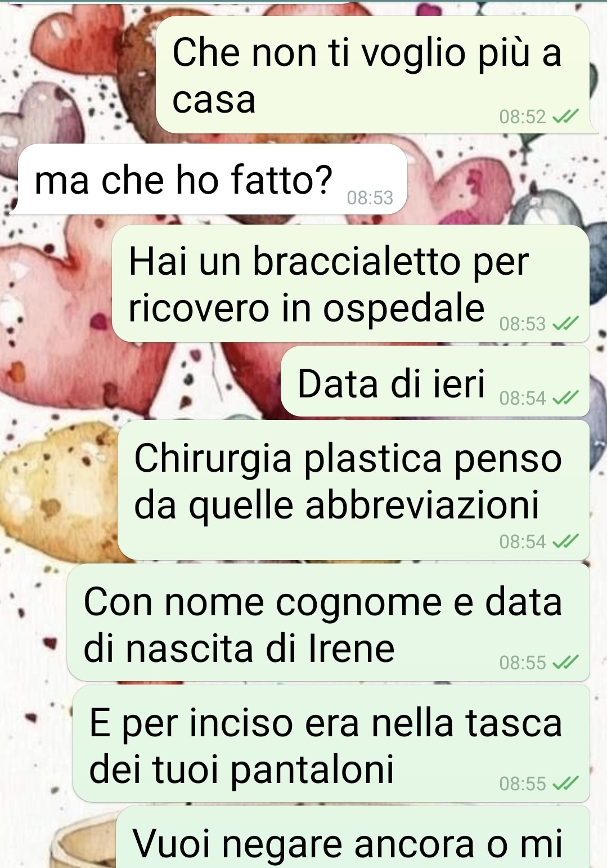This screenshot has width=607, height=868.
Task: Tap checkmarks on 'Chirurgia plastica' message
Action: click(x=565, y=542)
